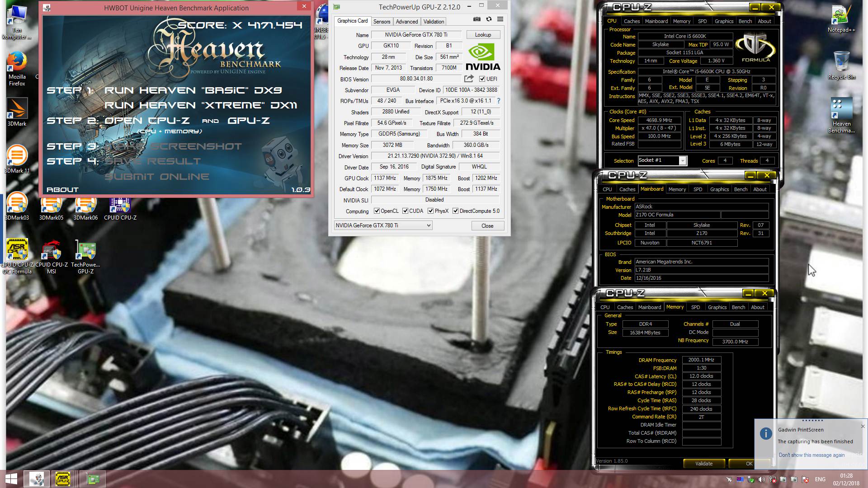Click the Bus Interface question mark in GPU-Z

click(x=499, y=101)
